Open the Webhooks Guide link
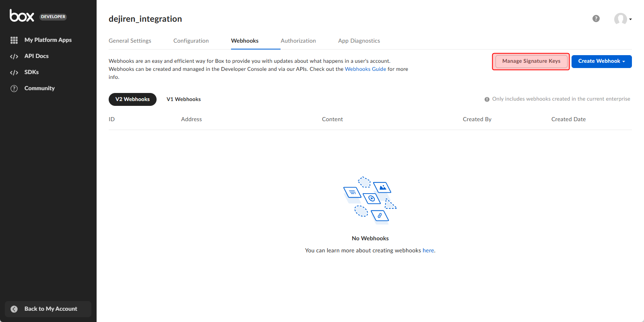644x322 pixels. [365, 69]
